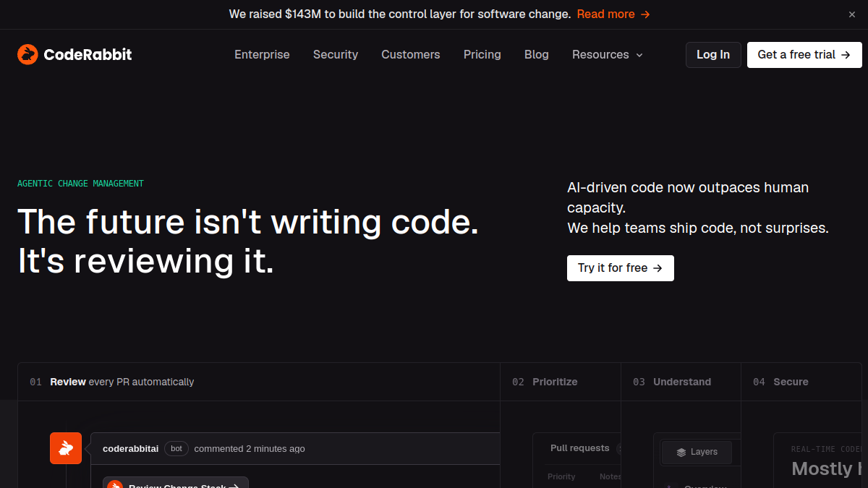The image size is (868, 488).
Task: Close the funding announcement banner
Action: (851, 14)
